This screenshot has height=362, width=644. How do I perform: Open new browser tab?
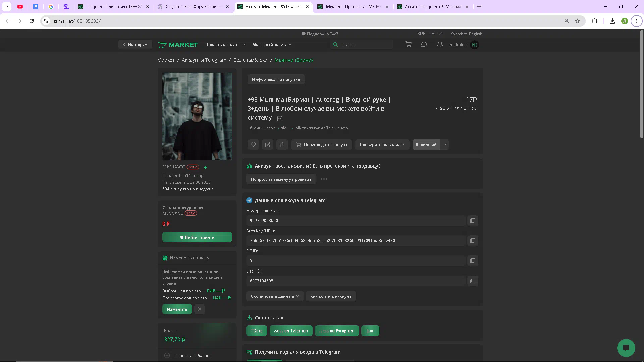pyautogui.click(x=479, y=7)
